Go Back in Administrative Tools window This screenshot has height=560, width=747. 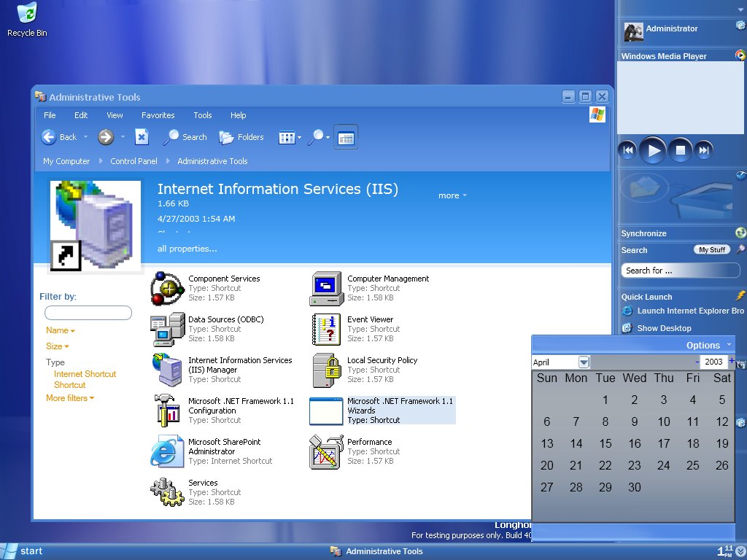point(59,137)
